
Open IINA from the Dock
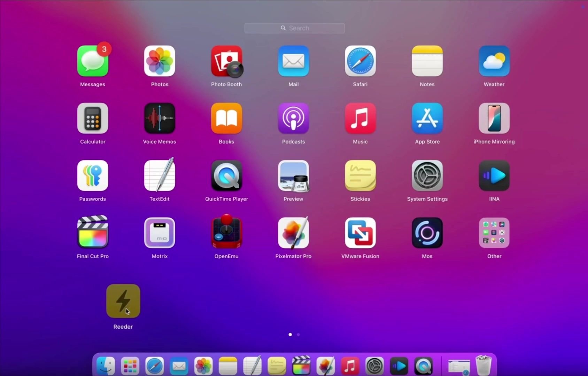(399, 366)
